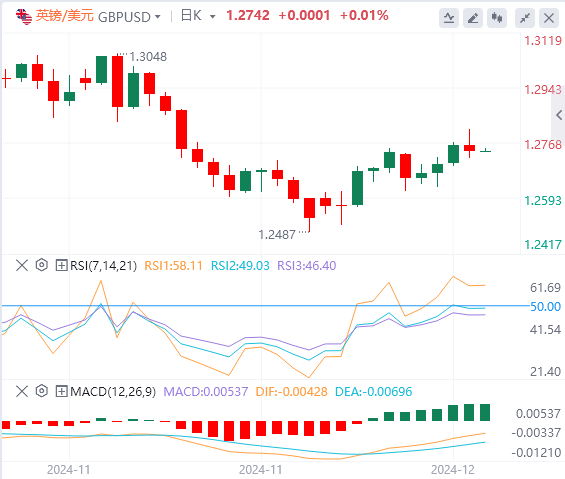Remove the MACD indicator panel

click(22, 391)
